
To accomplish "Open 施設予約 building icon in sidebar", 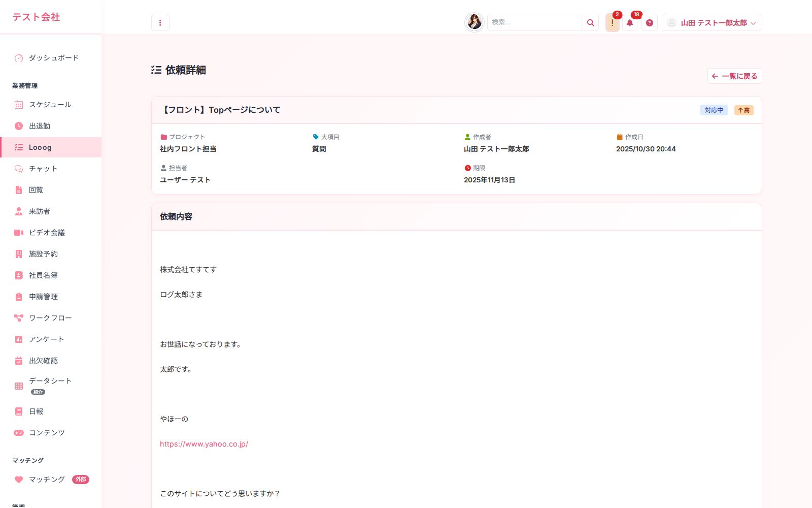I will [19, 254].
